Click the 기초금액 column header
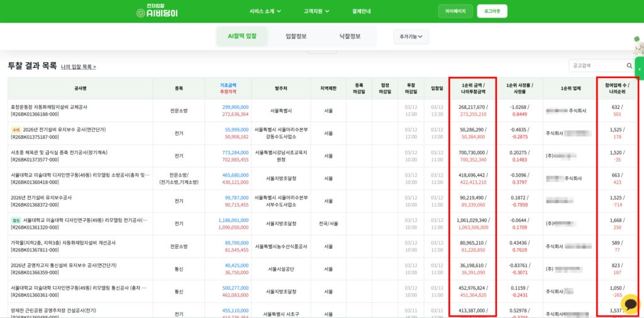This screenshot has height=318, width=644. tap(228, 85)
